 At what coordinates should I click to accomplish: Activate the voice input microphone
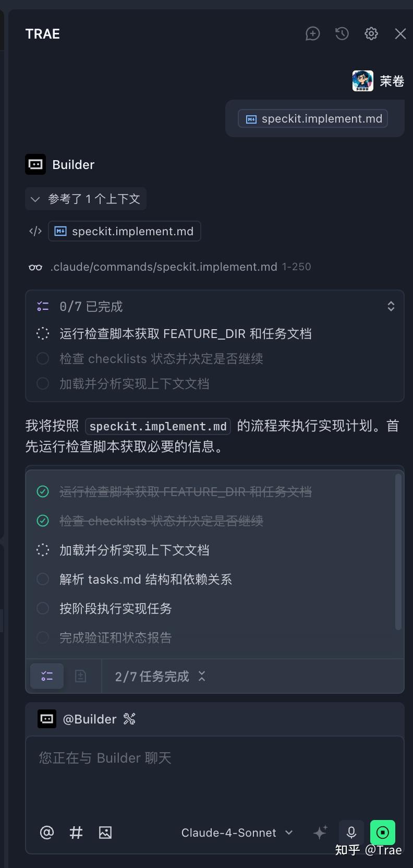tap(351, 833)
